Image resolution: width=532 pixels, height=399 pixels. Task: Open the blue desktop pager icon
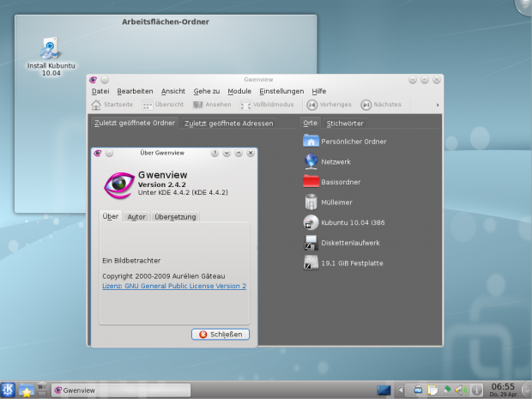[x=384, y=390]
